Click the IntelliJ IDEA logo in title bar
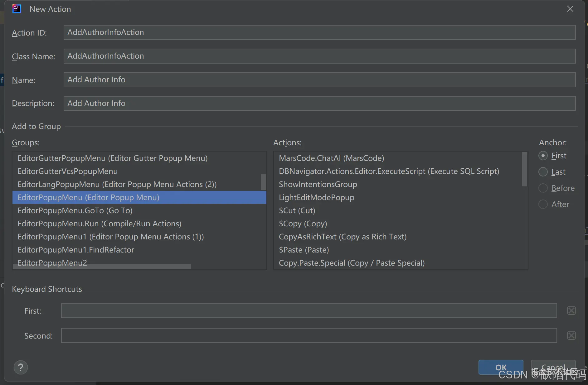The width and height of the screenshot is (588, 385). point(17,9)
